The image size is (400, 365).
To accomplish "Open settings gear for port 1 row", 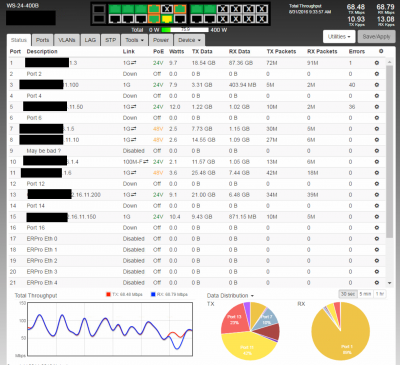I will point(377,63).
